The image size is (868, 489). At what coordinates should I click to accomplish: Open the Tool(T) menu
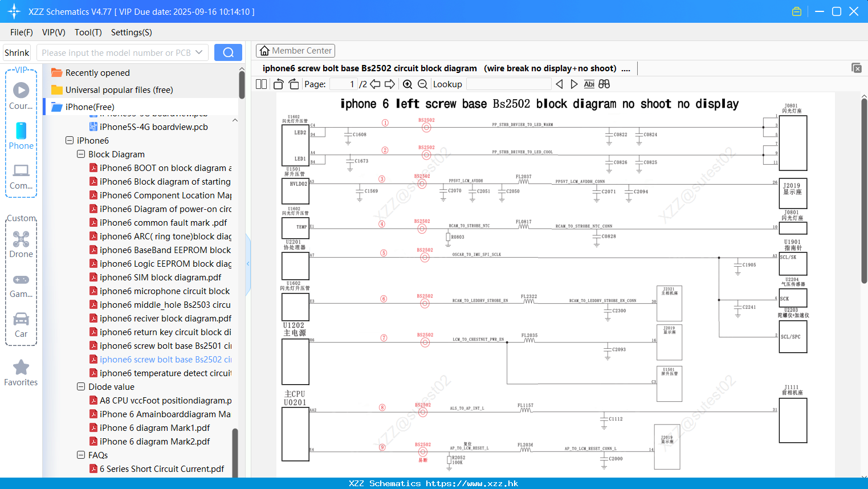point(88,32)
